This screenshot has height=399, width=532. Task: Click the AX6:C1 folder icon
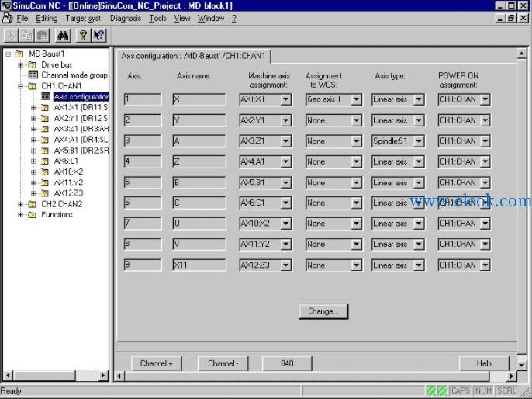point(44,161)
